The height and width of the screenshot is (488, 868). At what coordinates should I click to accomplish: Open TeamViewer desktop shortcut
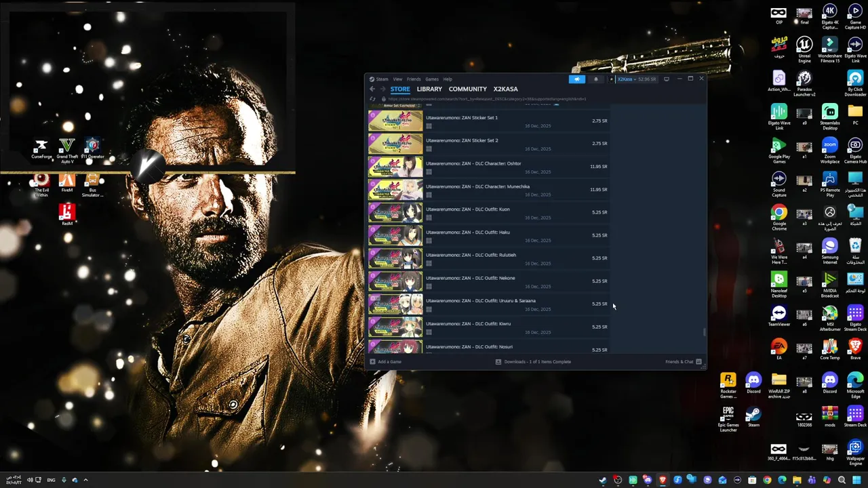779,317
